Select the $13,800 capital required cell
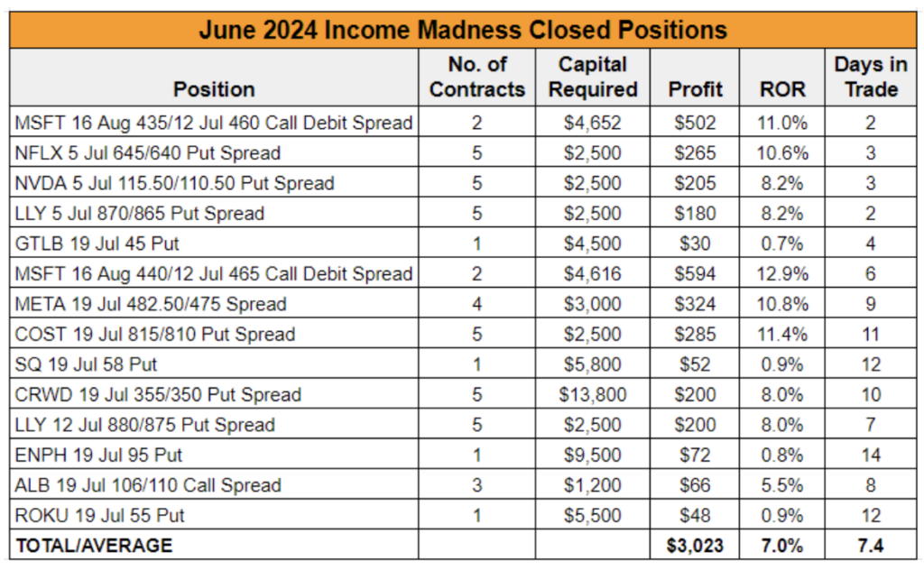This screenshot has width=924, height=570. click(x=592, y=394)
